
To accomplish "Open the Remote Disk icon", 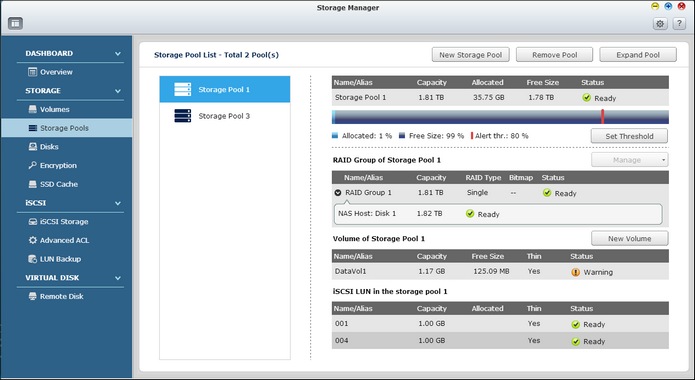I will point(32,296).
